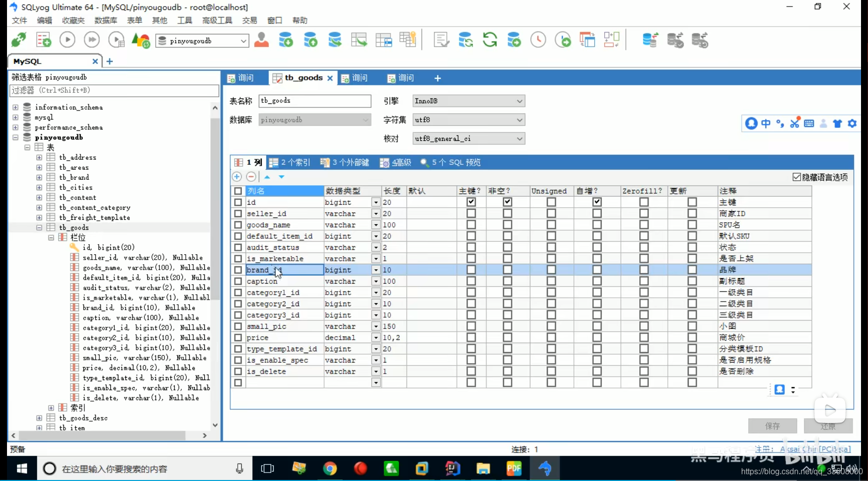Toggle hide language options checkbox

[797, 177]
